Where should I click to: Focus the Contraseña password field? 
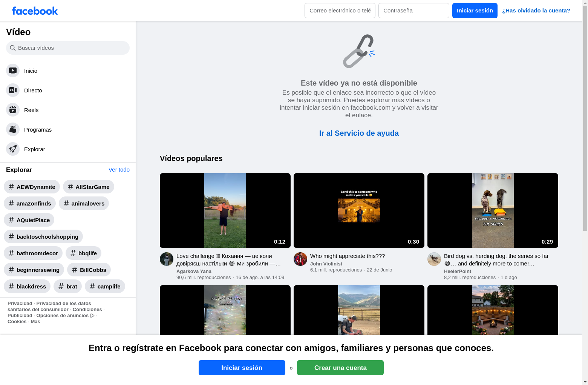414,11
